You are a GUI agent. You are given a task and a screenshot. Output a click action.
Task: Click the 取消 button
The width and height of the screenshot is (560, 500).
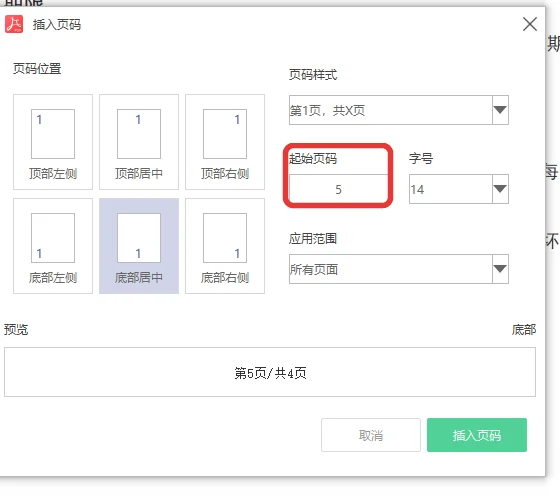tap(371, 435)
